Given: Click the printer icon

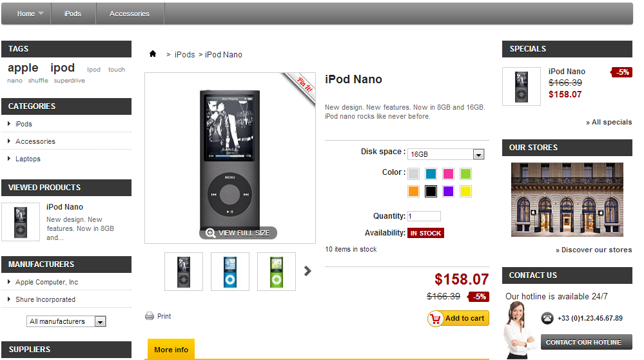Looking at the screenshot, I should 150,316.
